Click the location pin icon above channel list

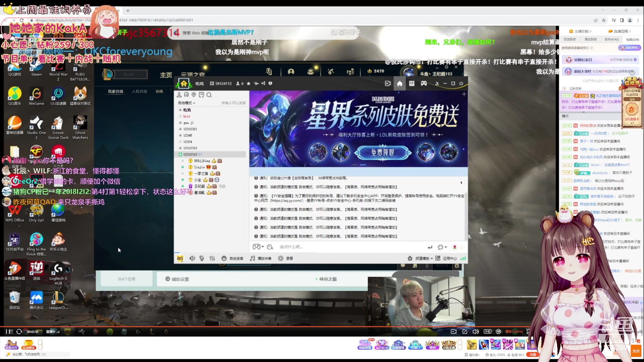tap(194, 95)
